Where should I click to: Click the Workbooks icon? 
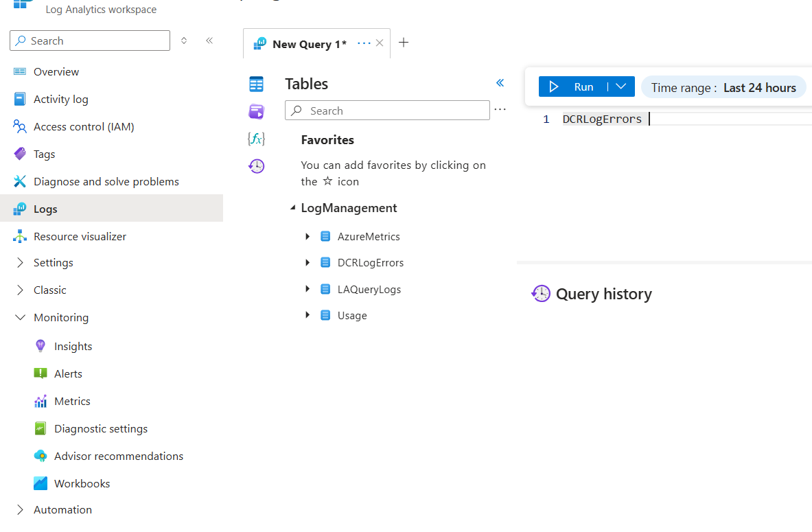[40, 483]
